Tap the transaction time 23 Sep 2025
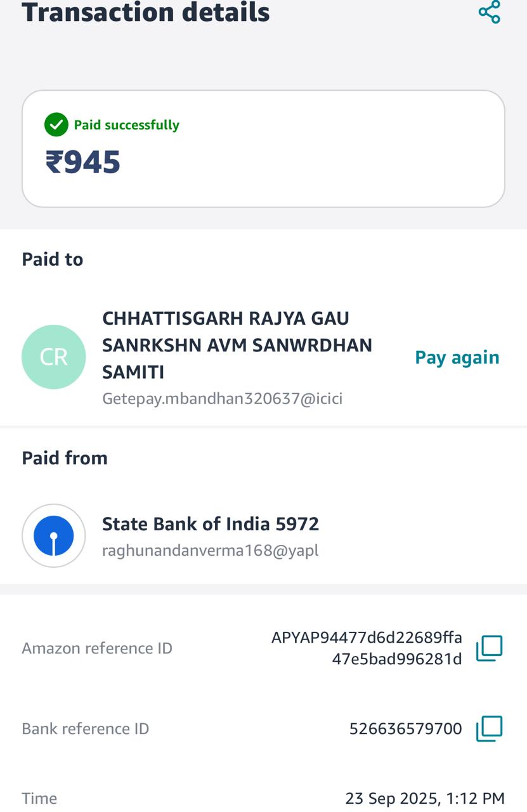 424,798
